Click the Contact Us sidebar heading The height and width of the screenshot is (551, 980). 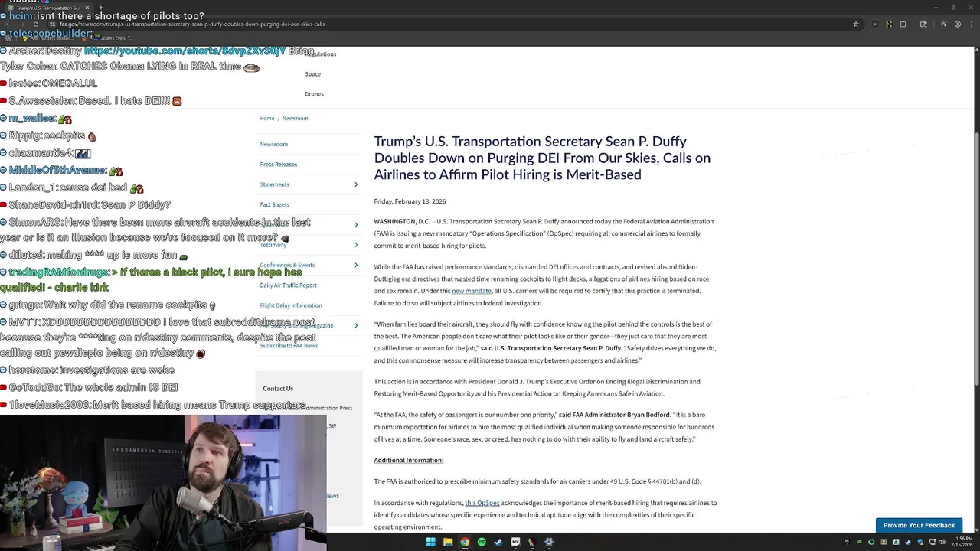278,388
